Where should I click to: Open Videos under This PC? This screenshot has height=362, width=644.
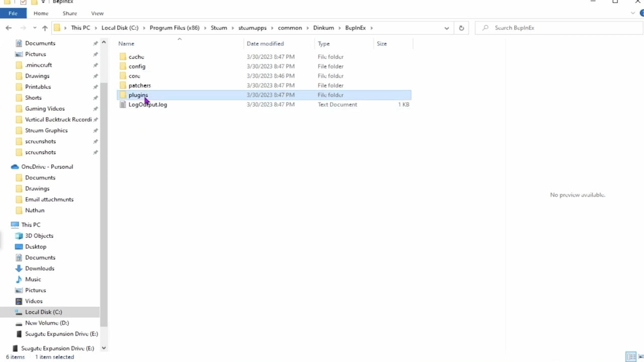(x=34, y=301)
